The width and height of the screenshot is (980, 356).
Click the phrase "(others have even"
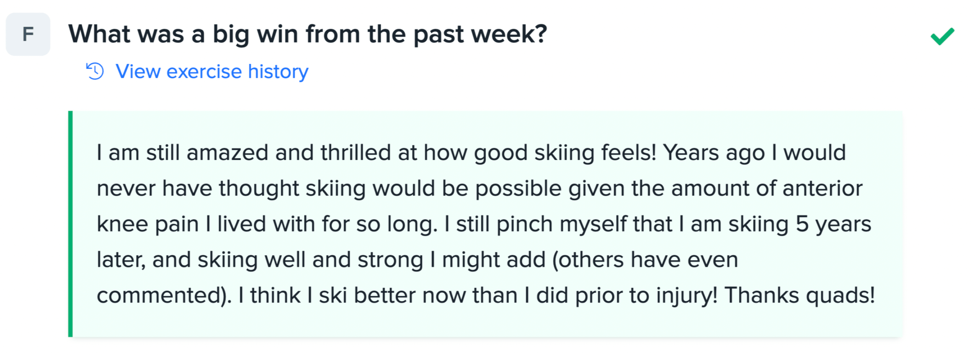click(x=645, y=259)
